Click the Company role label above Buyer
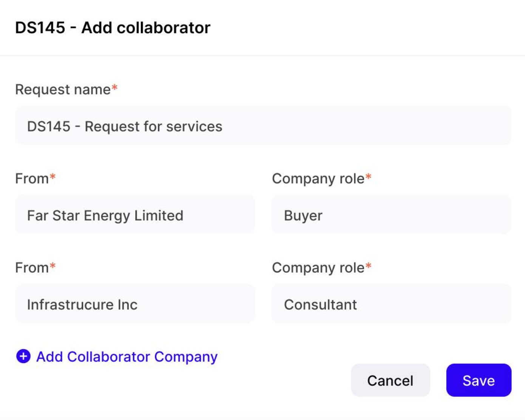 click(318, 179)
